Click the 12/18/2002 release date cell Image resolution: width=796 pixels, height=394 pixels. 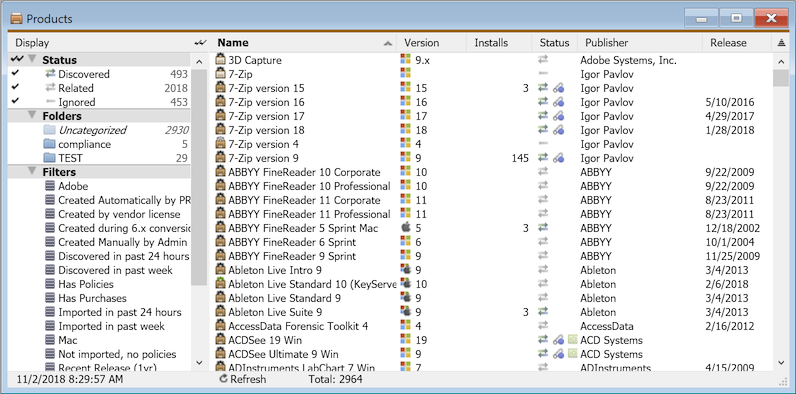(733, 228)
